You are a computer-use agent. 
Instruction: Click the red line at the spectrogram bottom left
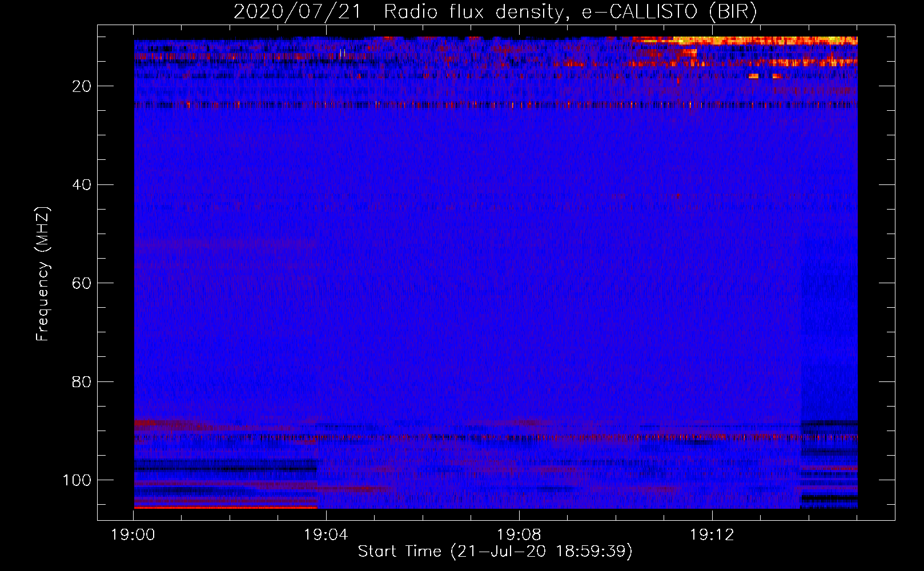coord(226,507)
